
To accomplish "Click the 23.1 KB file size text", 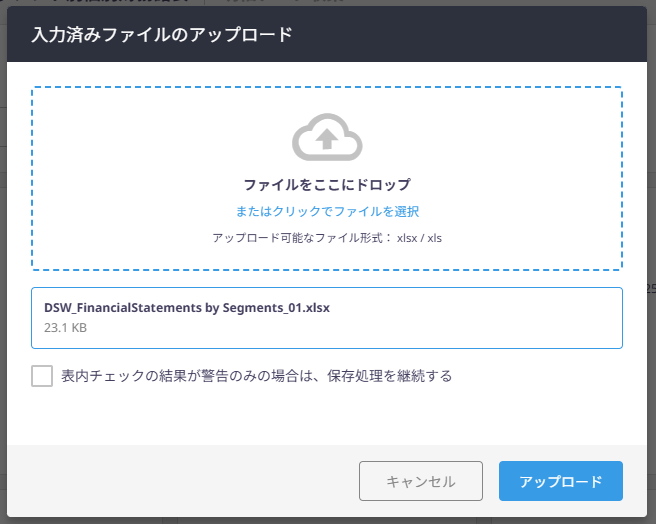I will click(x=65, y=328).
